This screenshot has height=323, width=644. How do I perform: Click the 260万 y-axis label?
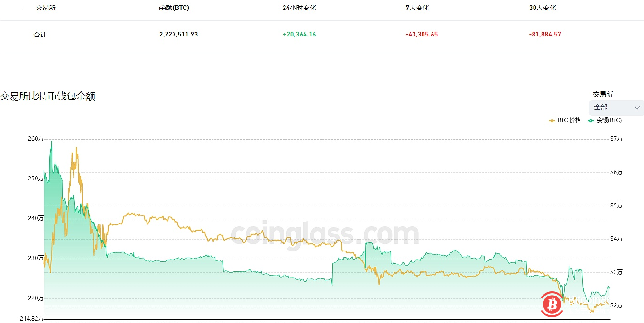pyautogui.click(x=35, y=139)
